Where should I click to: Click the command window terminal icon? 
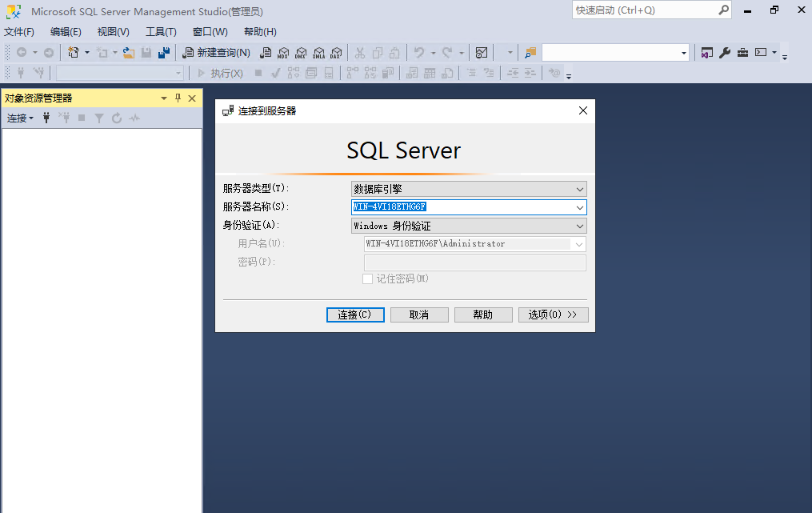[761, 52]
